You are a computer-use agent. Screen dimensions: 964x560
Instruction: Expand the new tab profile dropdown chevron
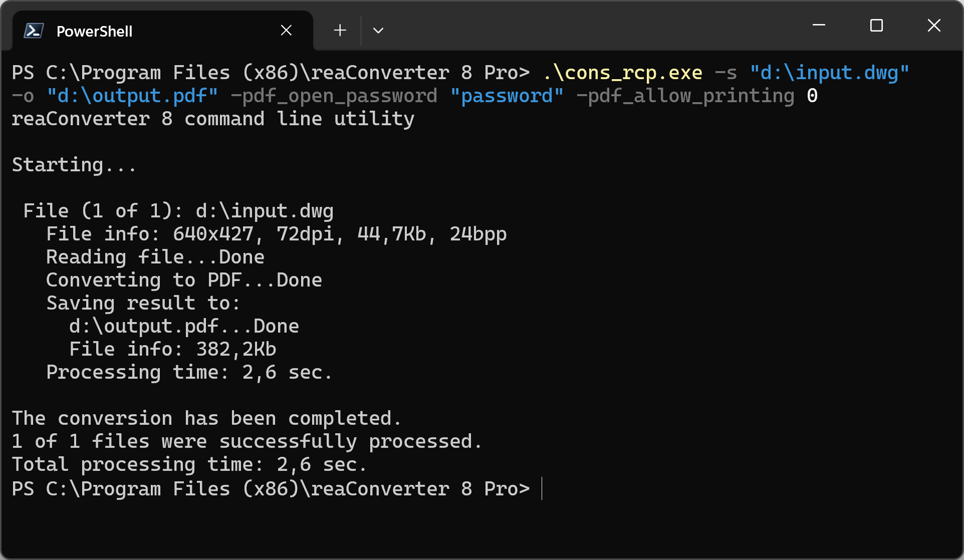point(378,31)
